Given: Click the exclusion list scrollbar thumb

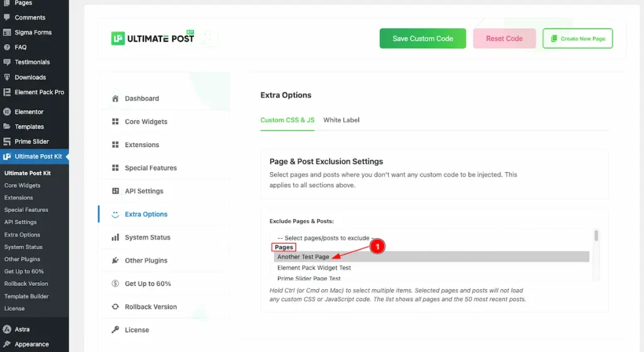Looking at the screenshot, I should pyautogui.click(x=596, y=236).
